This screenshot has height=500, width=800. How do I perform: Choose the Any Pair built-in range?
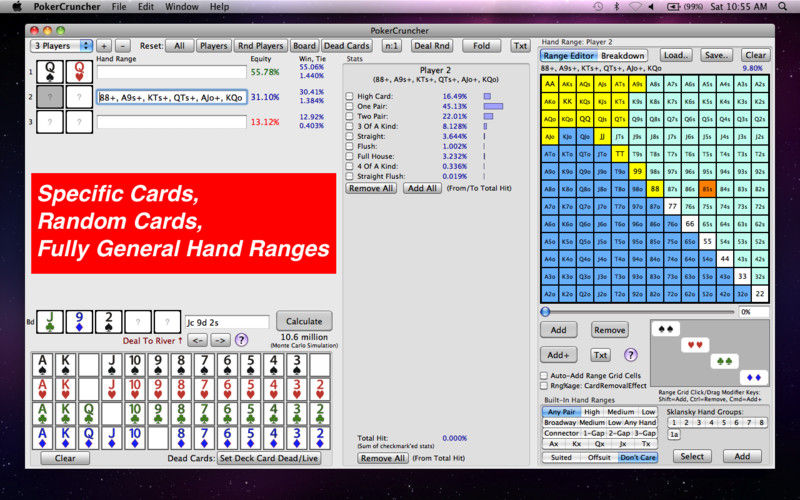click(561, 412)
